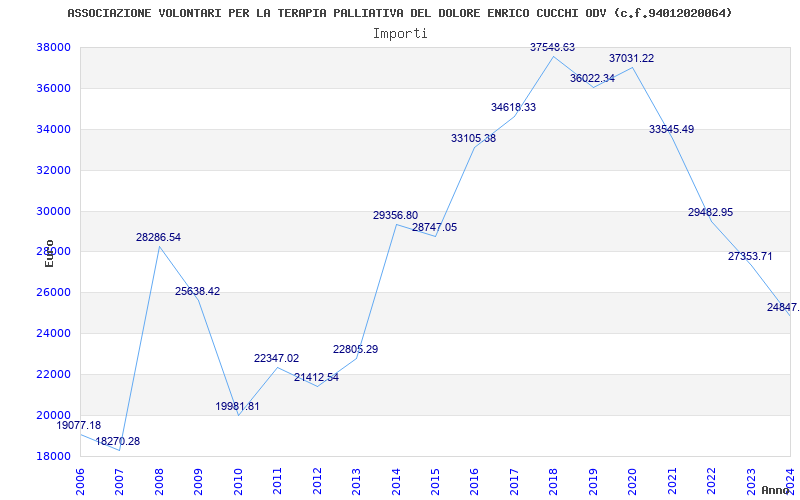Click the y-axis label 32000
The height and width of the screenshot is (500, 800).
click(53, 170)
